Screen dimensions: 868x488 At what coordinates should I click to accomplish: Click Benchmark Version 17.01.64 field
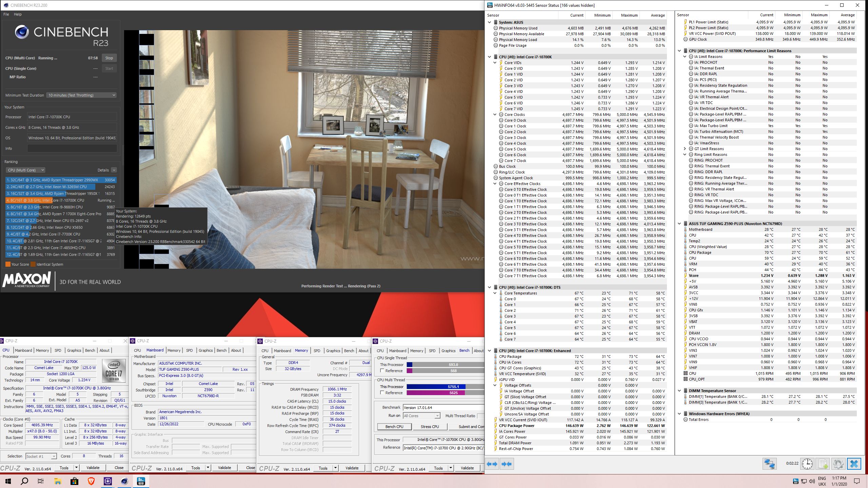(443, 408)
